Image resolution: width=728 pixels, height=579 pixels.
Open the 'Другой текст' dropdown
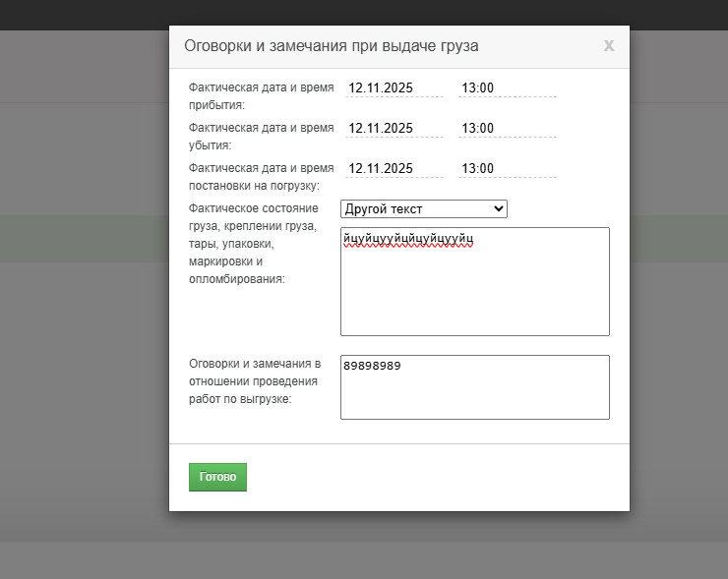point(424,208)
